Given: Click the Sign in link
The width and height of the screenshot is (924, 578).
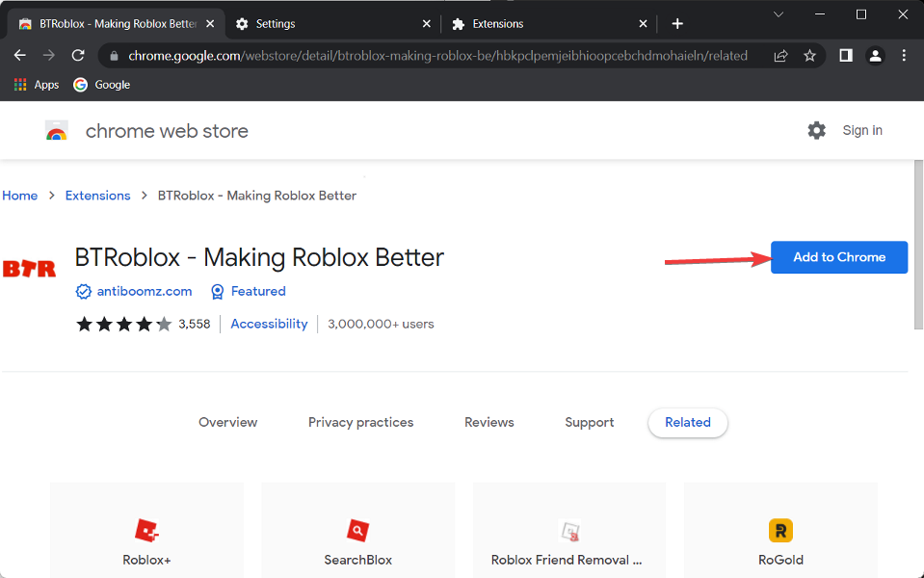Looking at the screenshot, I should [862, 130].
